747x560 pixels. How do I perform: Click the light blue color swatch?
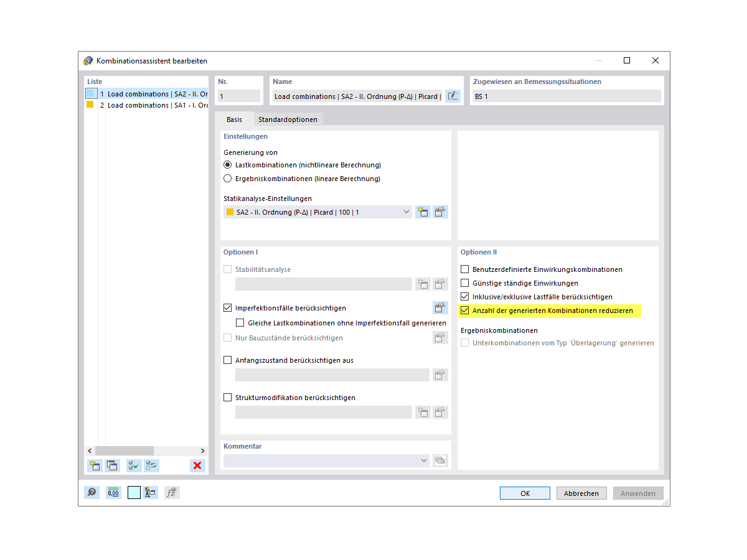click(133, 492)
